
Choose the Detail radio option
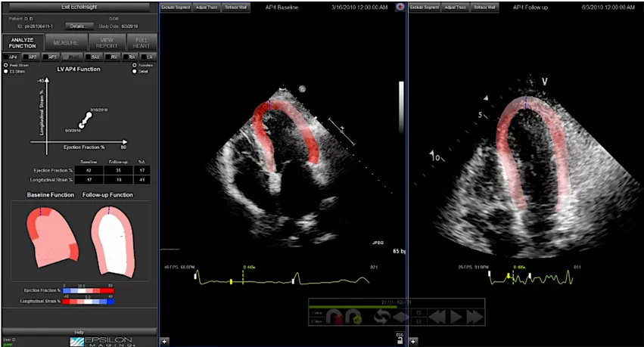pos(135,71)
